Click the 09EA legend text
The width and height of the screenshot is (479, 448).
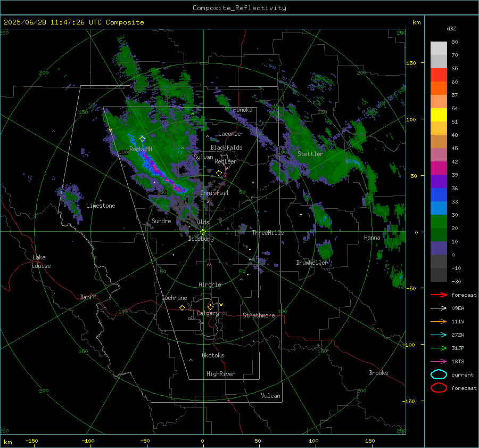pos(458,308)
